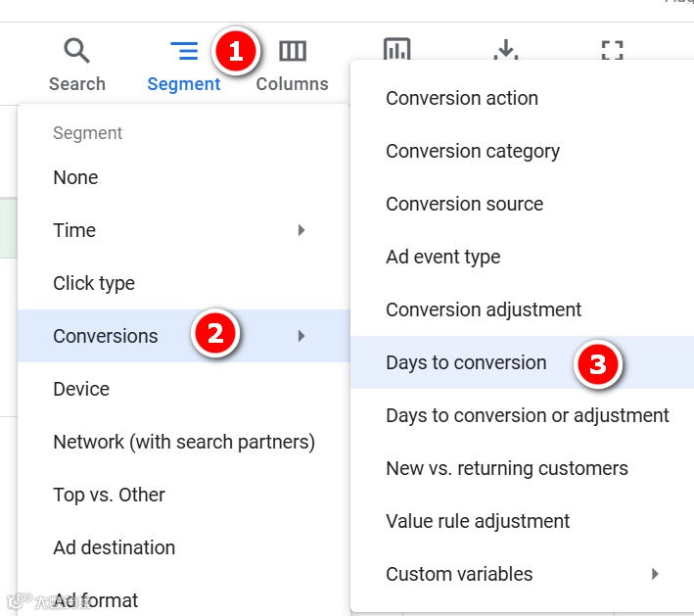694x616 pixels.
Task: Choose Network (with search partners)
Action: (184, 442)
